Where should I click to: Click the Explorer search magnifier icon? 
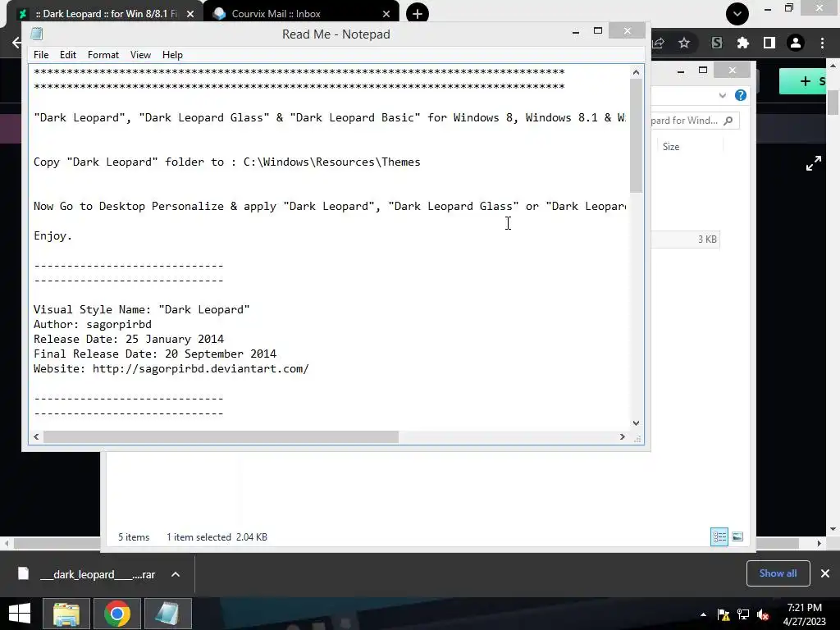point(728,121)
